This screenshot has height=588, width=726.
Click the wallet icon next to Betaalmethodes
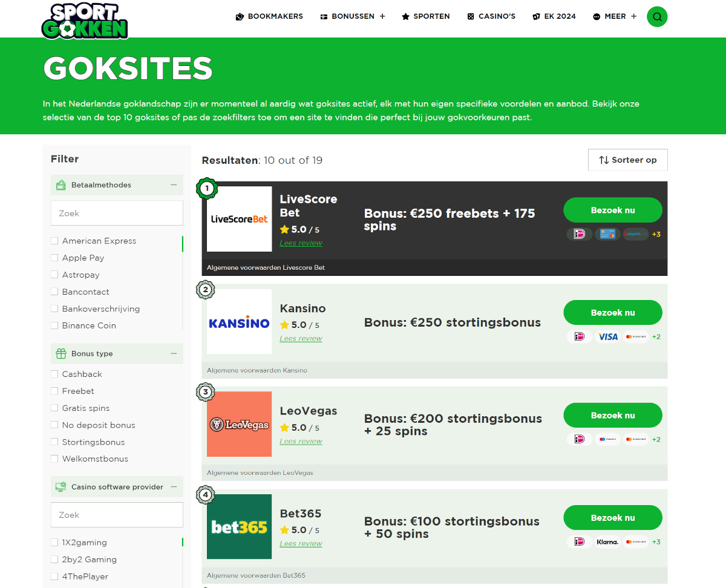pos(60,185)
